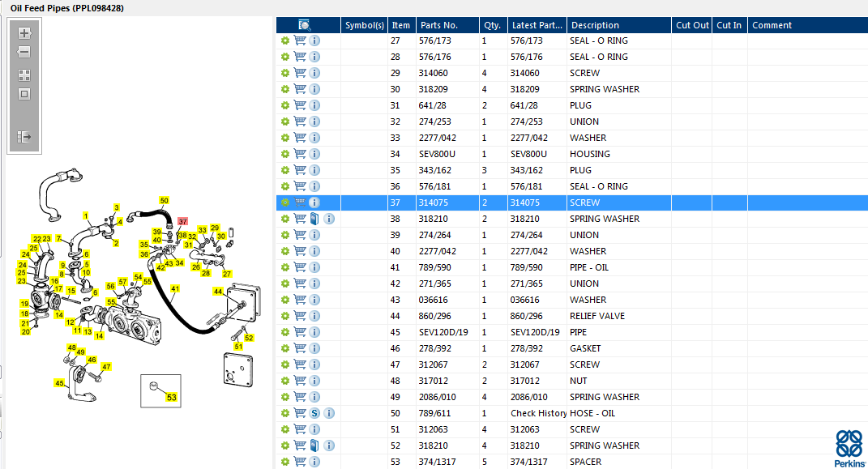Open info for item 45 pipe
Image resolution: width=868 pixels, height=469 pixels.
click(x=314, y=332)
